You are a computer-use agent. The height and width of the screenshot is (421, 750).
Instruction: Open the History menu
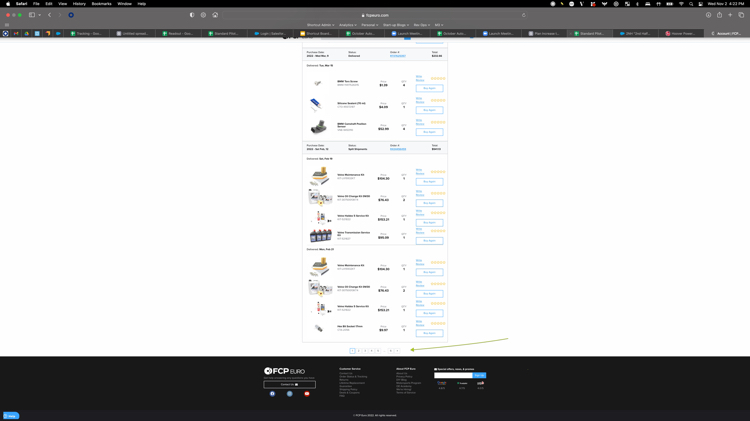click(79, 4)
